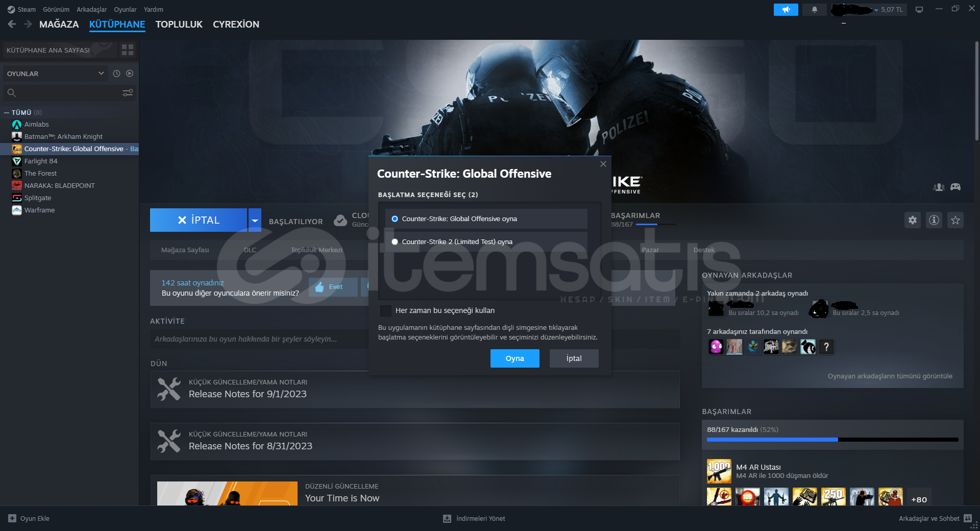The height and width of the screenshot is (531, 980).
Task: Click Evet recommend button
Action: tap(333, 287)
